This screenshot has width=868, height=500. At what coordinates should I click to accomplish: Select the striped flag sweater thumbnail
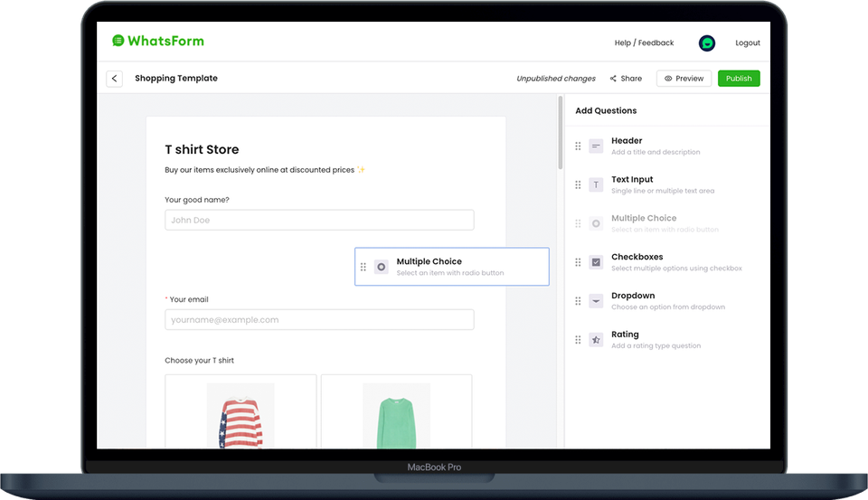click(x=241, y=415)
